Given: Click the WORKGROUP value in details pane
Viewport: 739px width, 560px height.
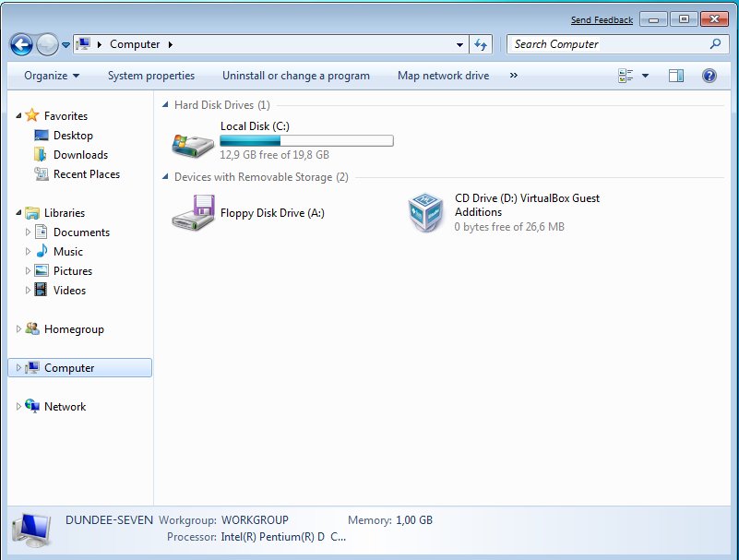Looking at the screenshot, I should (x=255, y=520).
